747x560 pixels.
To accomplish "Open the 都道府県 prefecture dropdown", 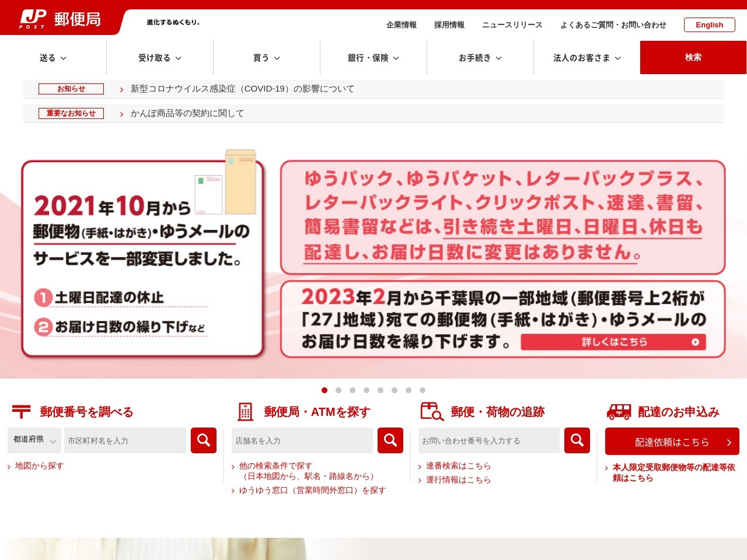I will click(34, 440).
